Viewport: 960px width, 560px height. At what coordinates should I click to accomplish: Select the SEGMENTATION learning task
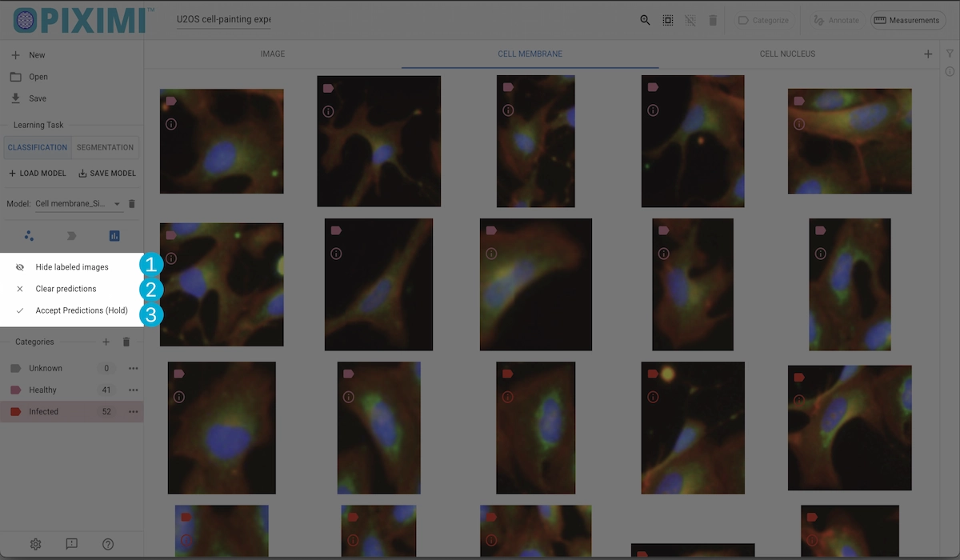105,147
